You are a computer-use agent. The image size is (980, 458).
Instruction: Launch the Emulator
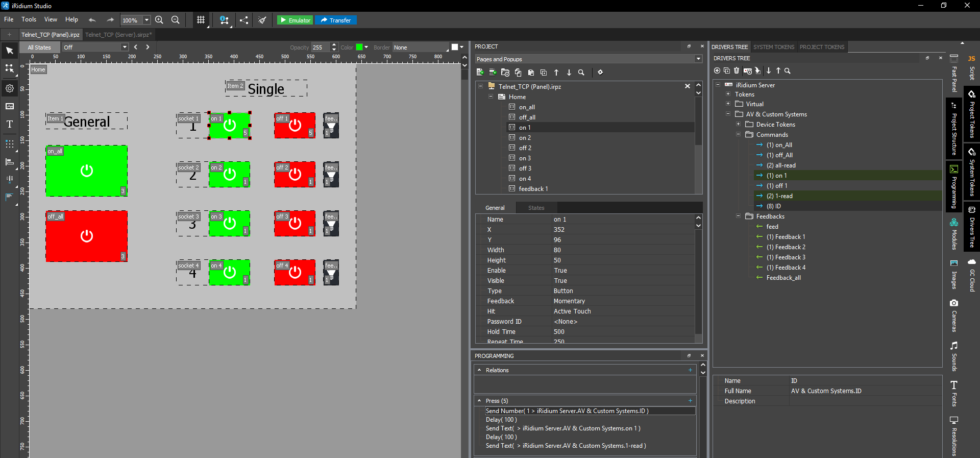click(x=295, y=20)
